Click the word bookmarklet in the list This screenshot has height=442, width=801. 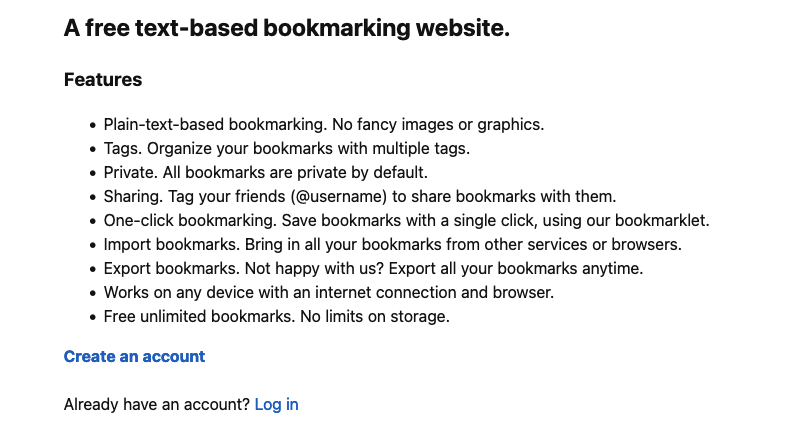click(662, 220)
